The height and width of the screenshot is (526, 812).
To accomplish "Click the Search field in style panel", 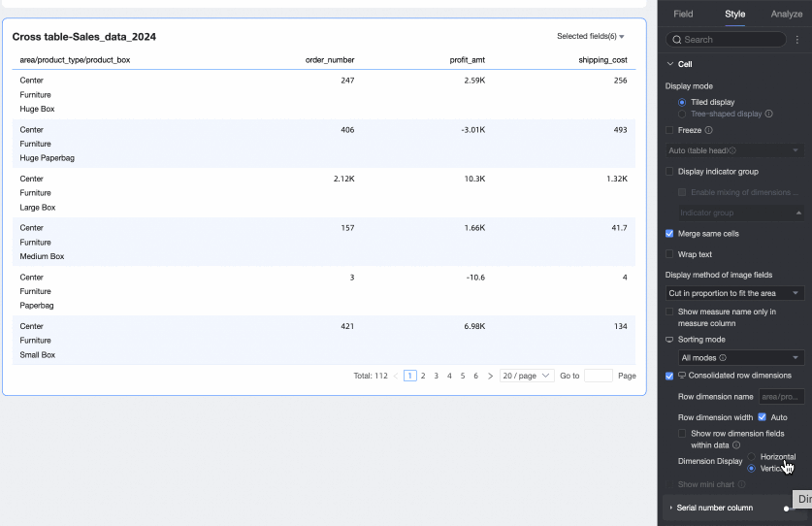I will point(726,40).
